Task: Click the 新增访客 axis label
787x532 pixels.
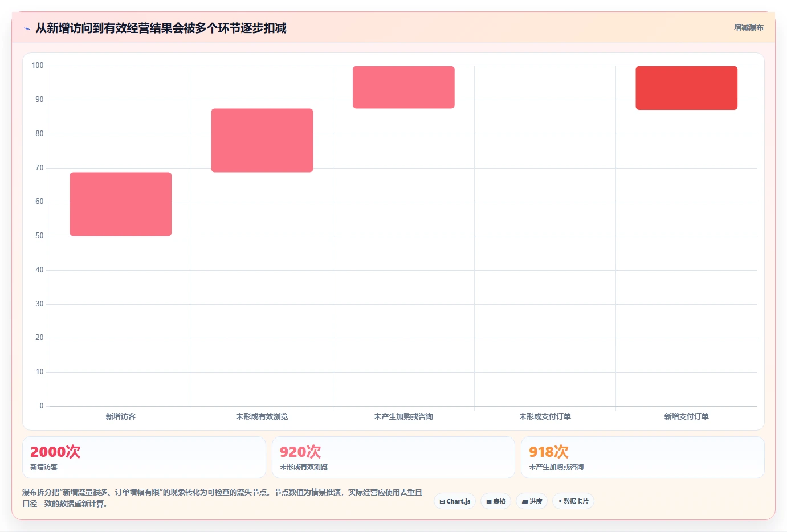Action: (121, 416)
